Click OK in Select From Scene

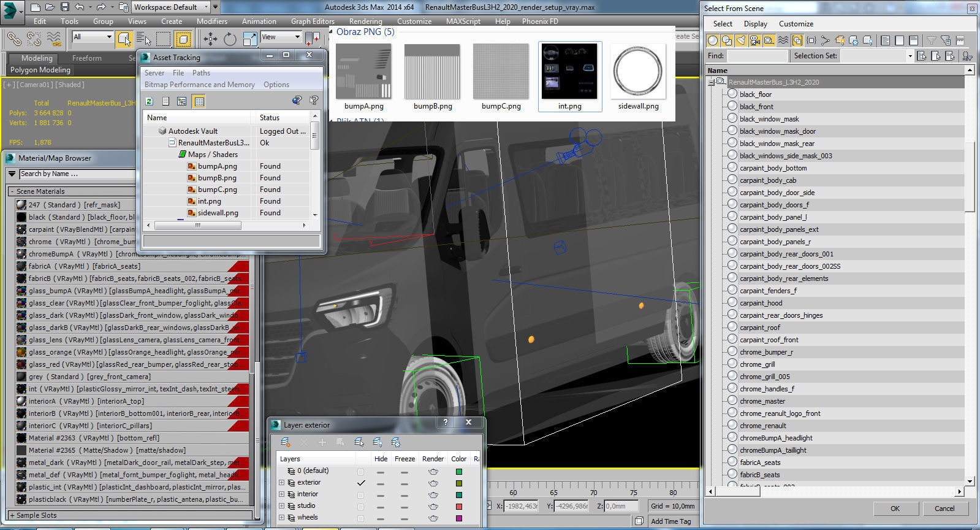(x=895, y=509)
